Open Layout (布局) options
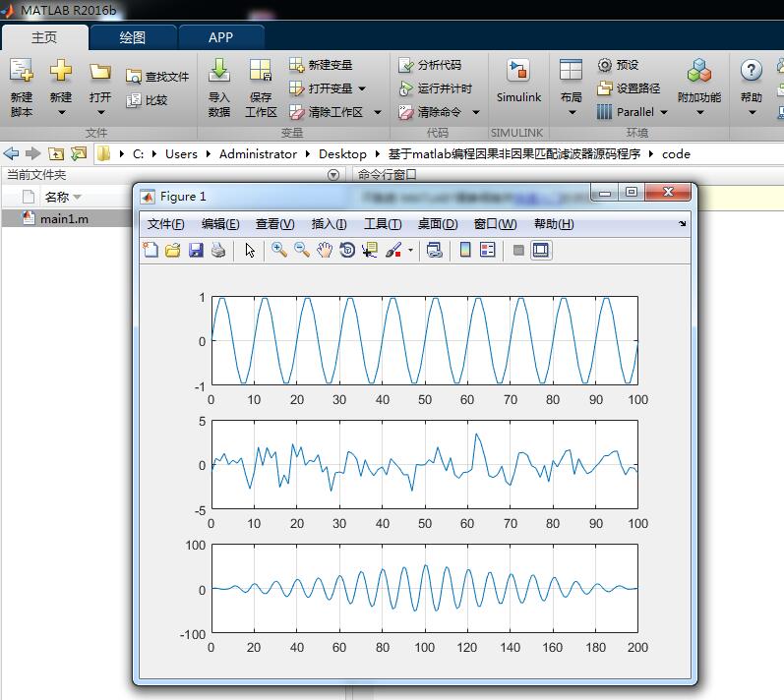This screenshot has width=784, height=700. [x=571, y=87]
